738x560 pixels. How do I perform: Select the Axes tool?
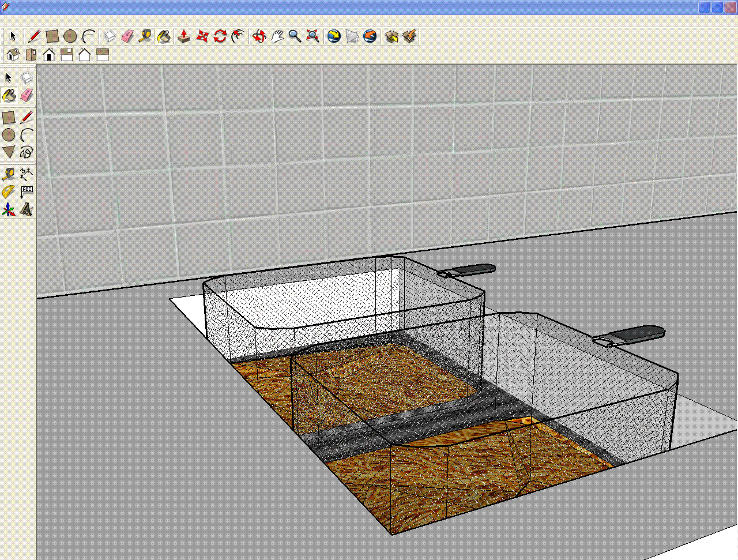click(x=9, y=210)
